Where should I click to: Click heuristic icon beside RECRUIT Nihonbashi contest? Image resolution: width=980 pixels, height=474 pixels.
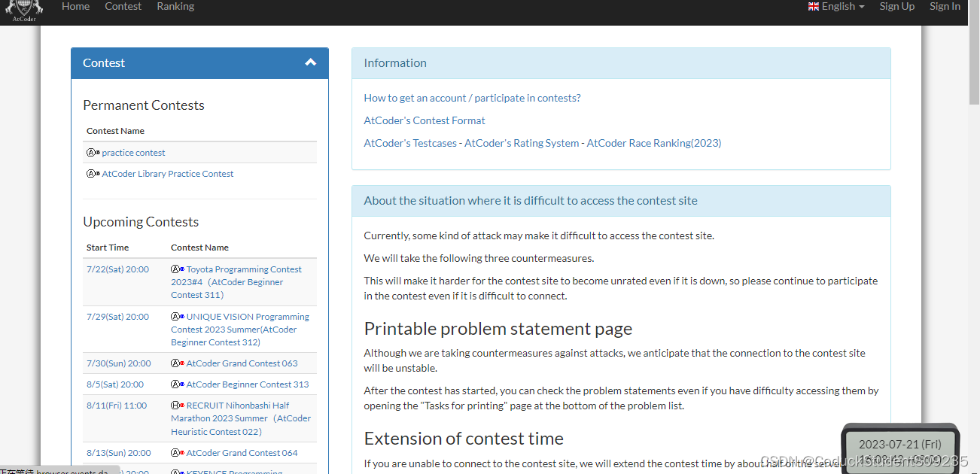(178, 406)
